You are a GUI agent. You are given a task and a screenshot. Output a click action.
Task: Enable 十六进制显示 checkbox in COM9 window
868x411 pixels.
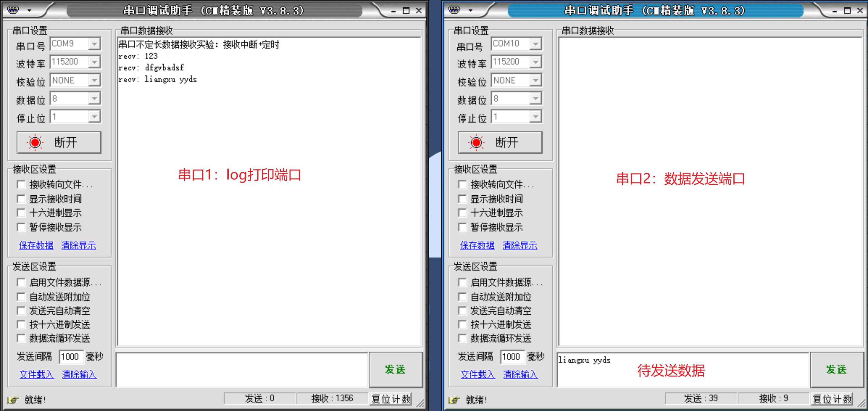point(21,213)
